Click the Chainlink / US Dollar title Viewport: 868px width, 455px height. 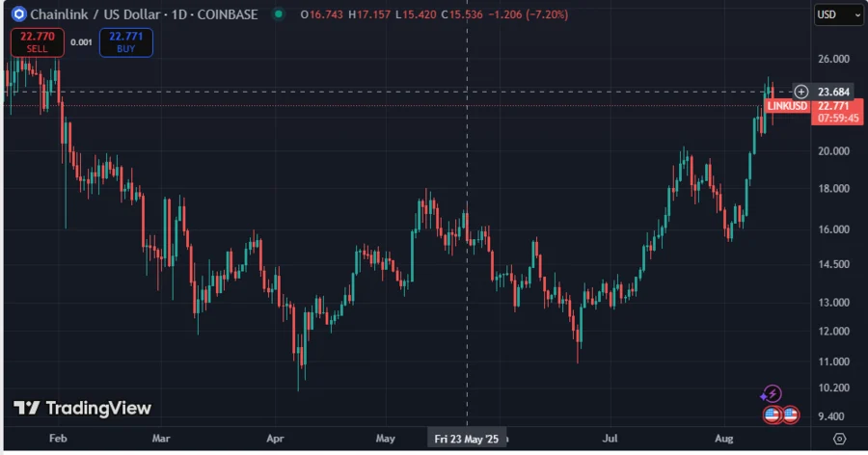pos(95,14)
